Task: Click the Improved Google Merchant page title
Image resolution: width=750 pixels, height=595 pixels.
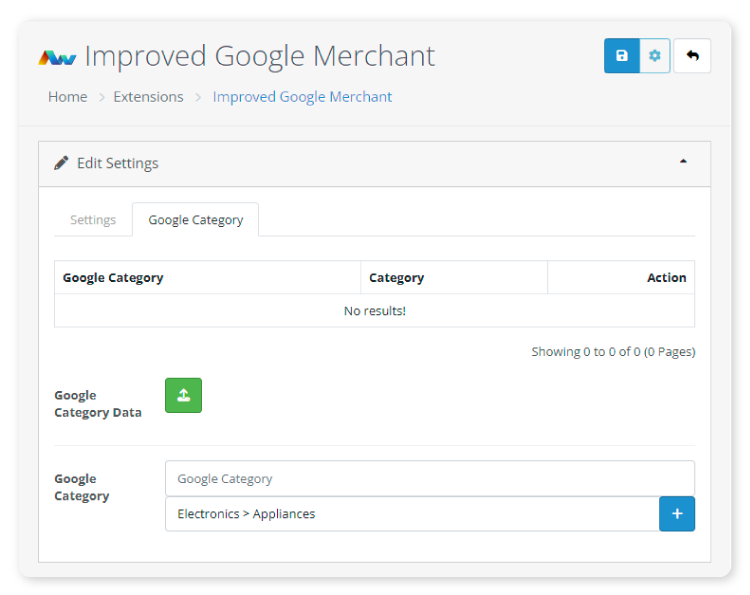Action: pyautogui.click(x=260, y=56)
